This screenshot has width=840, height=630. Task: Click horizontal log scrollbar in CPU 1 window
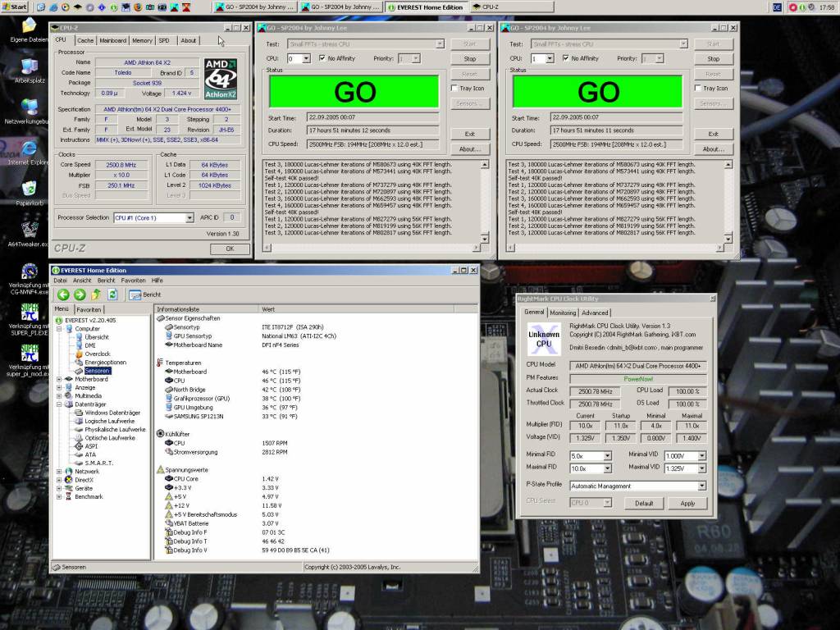(615, 248)
